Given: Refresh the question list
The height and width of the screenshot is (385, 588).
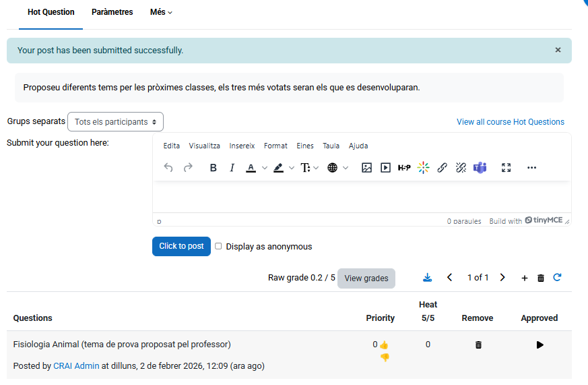Looking at the screenshot, I should pos(557,278).
